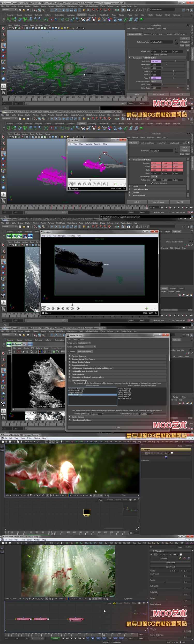Select the S_Vignette1 node in the flow
Image resolution: width=194 pixels, height=644 pixels.
pyautogui.click(x=76, y=619)
